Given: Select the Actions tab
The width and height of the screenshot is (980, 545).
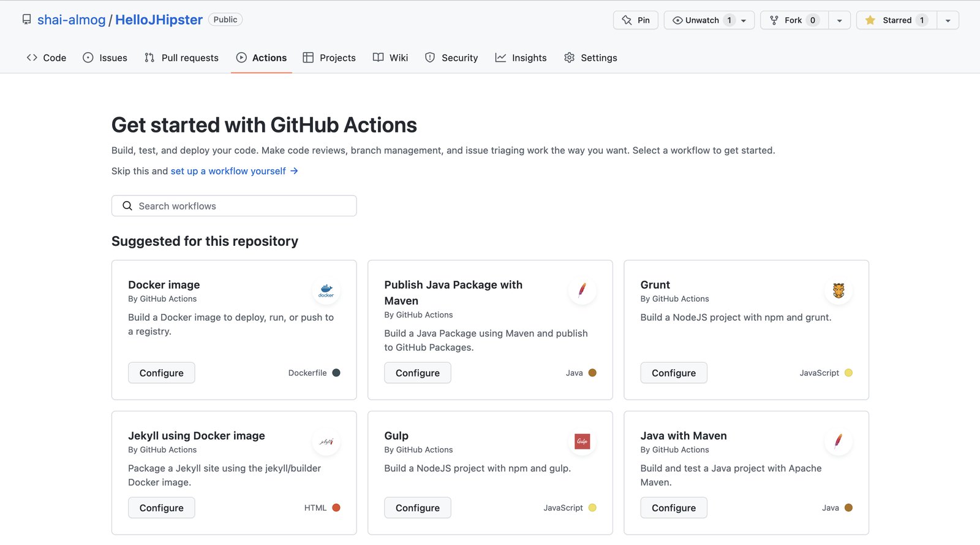Looking at the screenshot, I should click(x=262, y=58).
